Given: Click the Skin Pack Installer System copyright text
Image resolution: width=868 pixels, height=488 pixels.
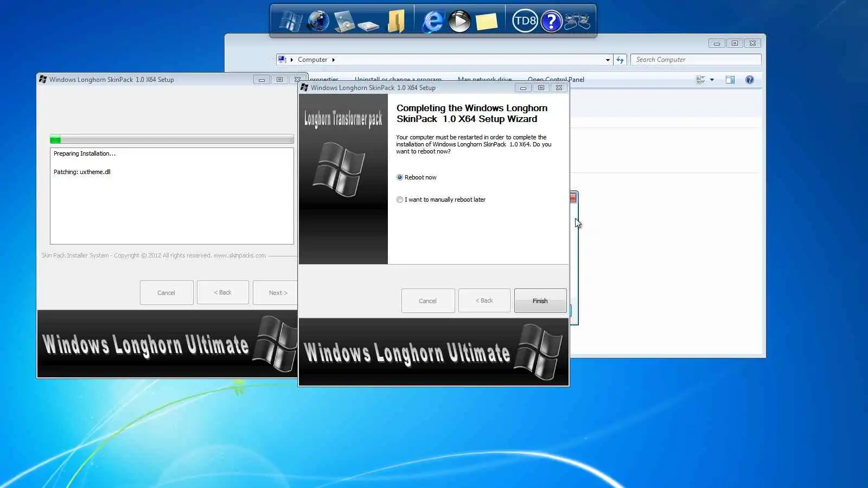Looking at the screenshot, I should pos(154,255).
